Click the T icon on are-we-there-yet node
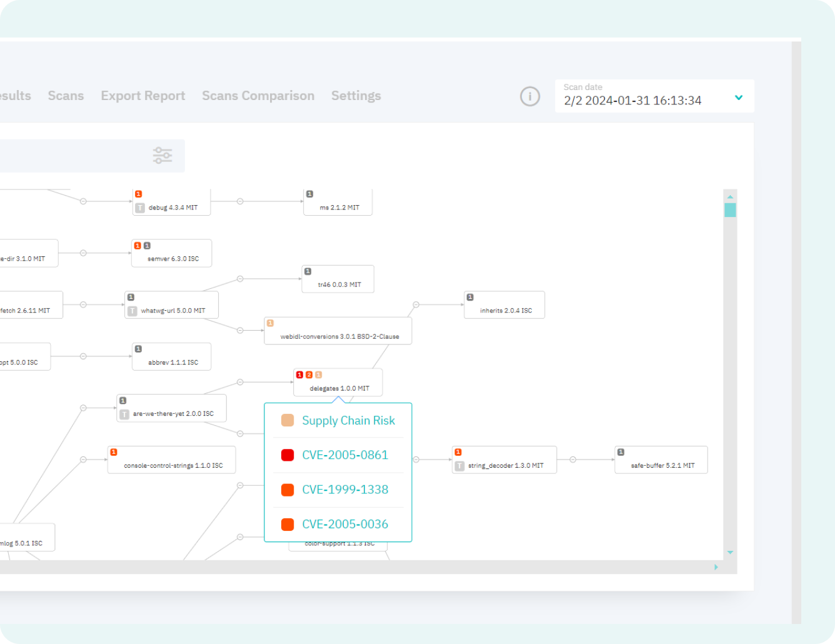This screenshot has width=835, height=644. 124,414
